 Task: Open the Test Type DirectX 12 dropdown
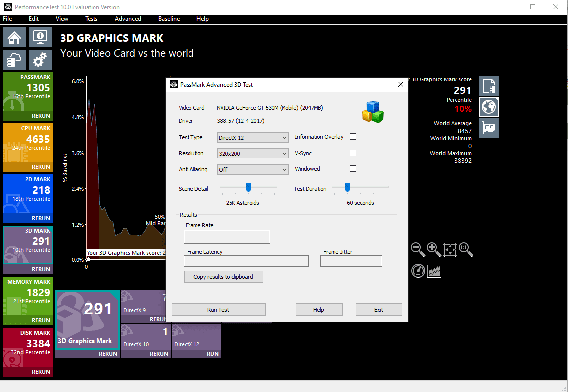[253, 138]
